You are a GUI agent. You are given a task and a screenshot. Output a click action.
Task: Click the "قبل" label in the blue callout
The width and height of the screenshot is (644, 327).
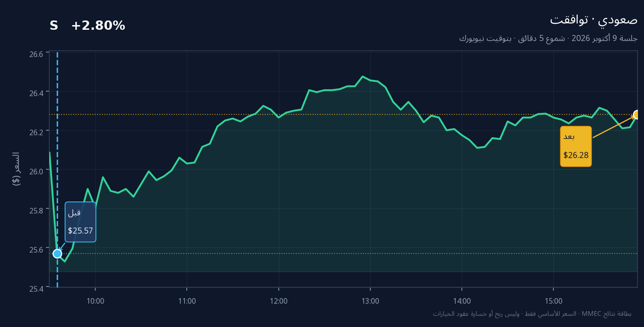tap(74, 213)
